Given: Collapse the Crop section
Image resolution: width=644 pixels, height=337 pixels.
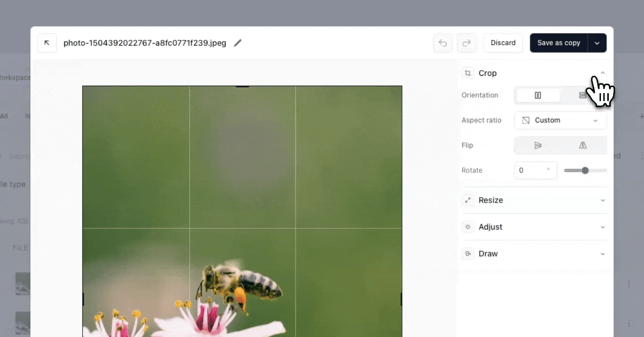Looking at the screenshot, I should coord(602,73).
